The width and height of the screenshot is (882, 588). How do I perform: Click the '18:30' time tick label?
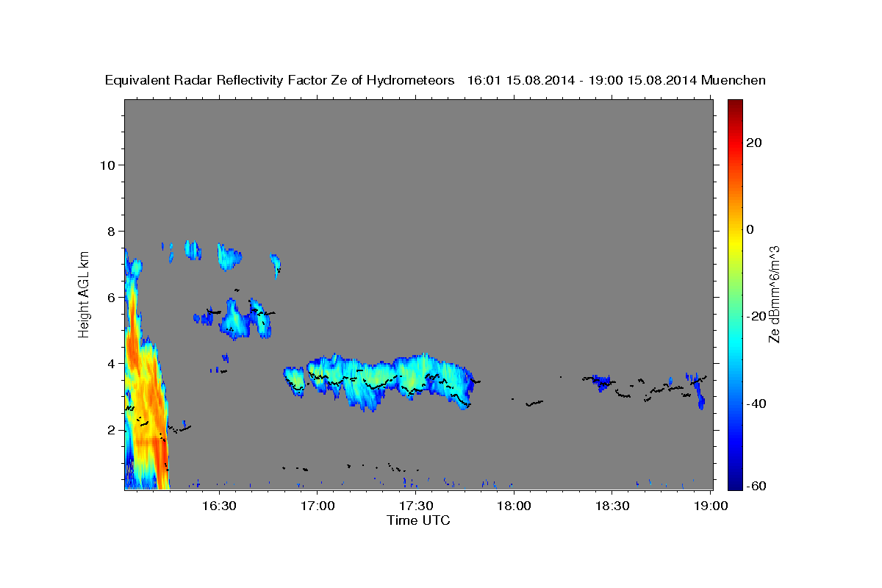[x=612, y=506]
